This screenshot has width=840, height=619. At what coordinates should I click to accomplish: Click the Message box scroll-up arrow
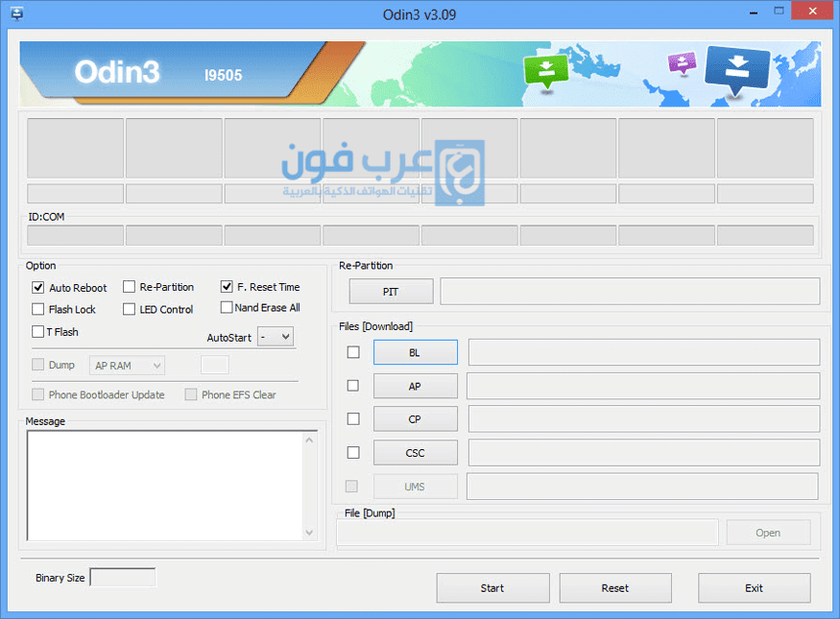coord(309,440)
